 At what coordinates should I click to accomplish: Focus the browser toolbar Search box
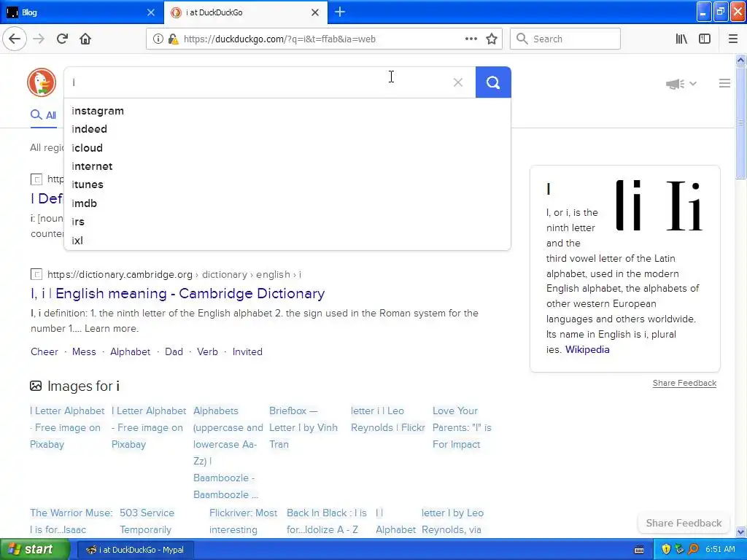click(x=565, y=39)
